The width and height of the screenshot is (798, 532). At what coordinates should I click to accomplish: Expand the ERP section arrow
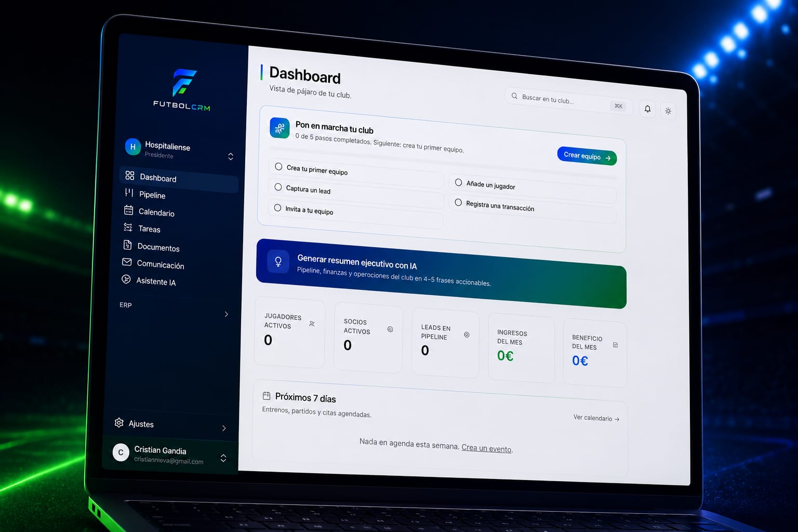pyautogui.click(x=226, y=314)
